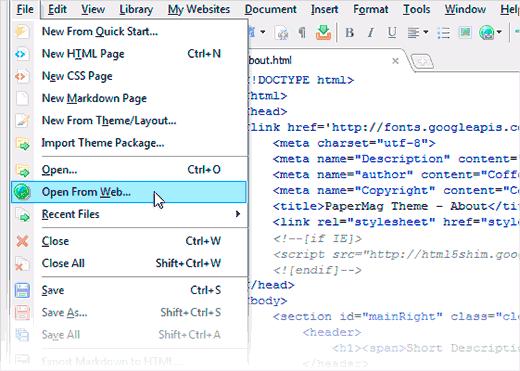Click the green download arrow toolbar icon
The height and width of the screenshot is (371, 520).
[x=323, y=32]
